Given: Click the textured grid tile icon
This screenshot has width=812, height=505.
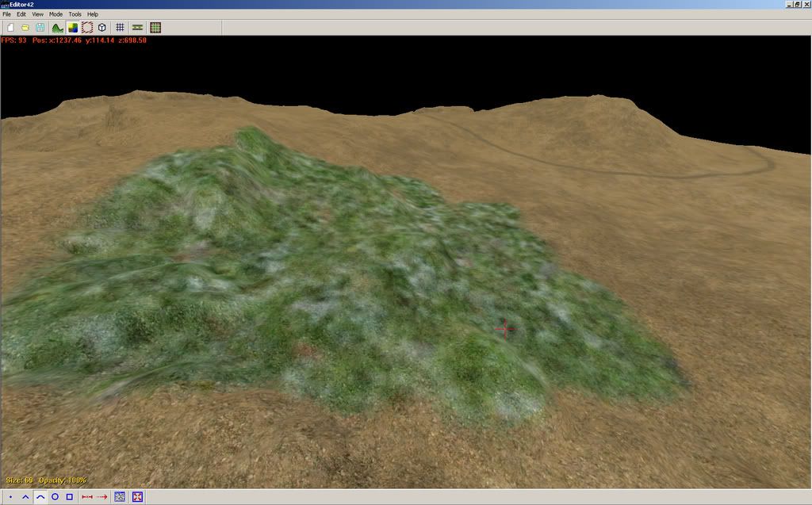Looking at the screenshot, I should (x=155, y=28).
